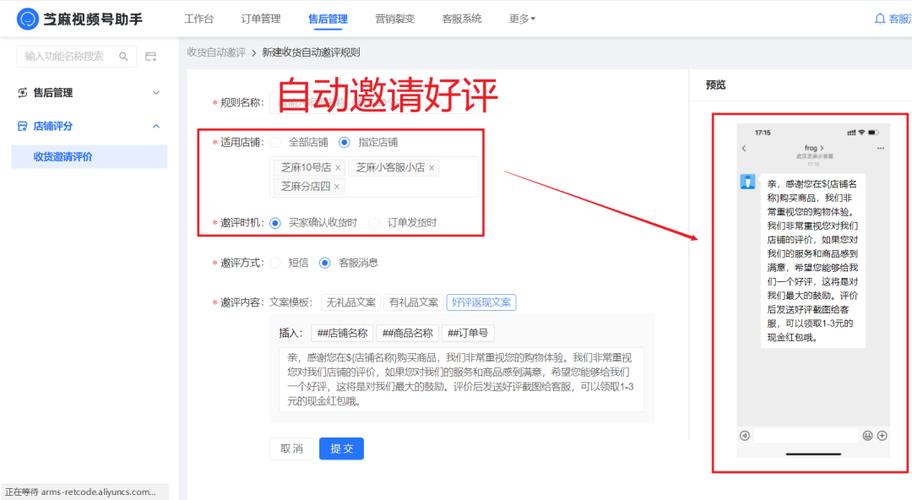Click the chat avatar in phone preview
912x500 pixels.
(747, 182)
